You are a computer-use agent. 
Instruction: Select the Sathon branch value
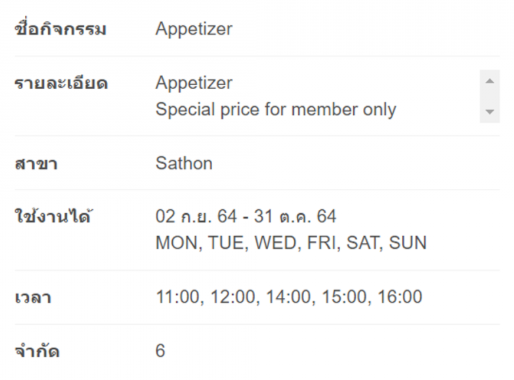(184, 163)
